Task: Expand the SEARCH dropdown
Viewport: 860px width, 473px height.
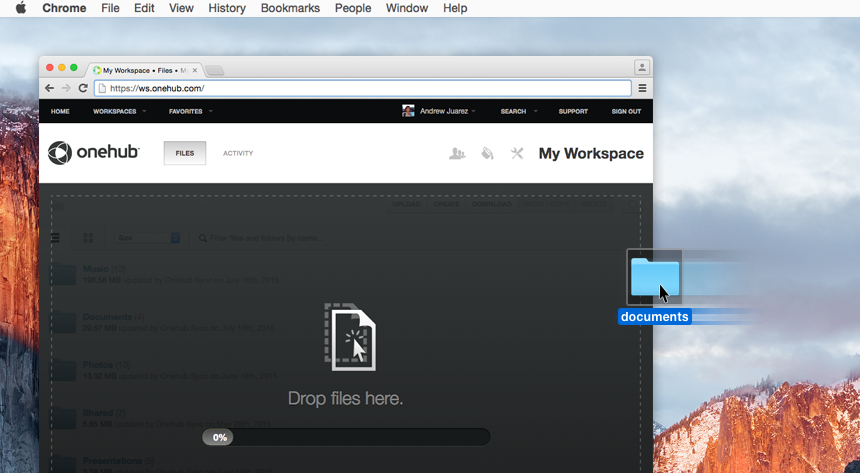Action: pyautogui.click(x=518, y=111)
